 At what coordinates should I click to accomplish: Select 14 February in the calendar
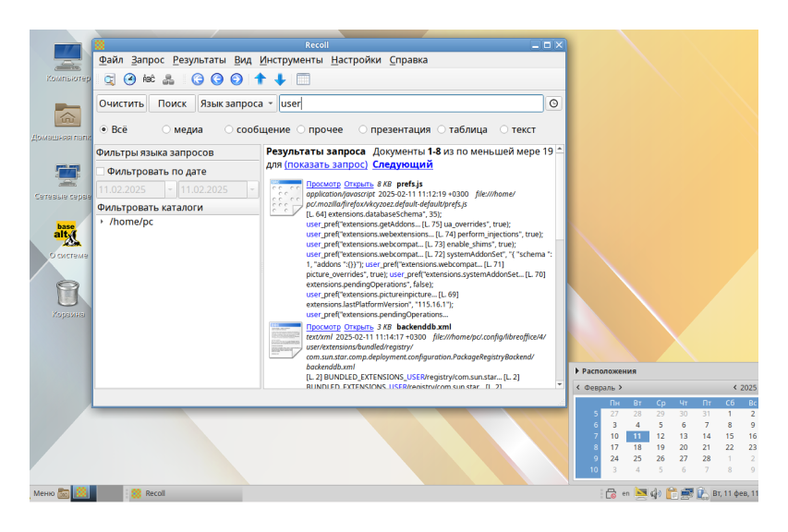[x=706, y=436]
